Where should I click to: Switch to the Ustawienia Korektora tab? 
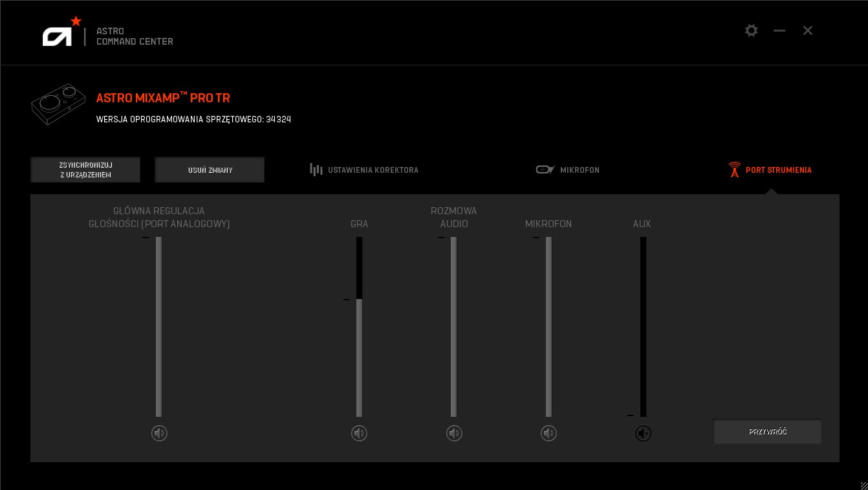pos(373,170)
